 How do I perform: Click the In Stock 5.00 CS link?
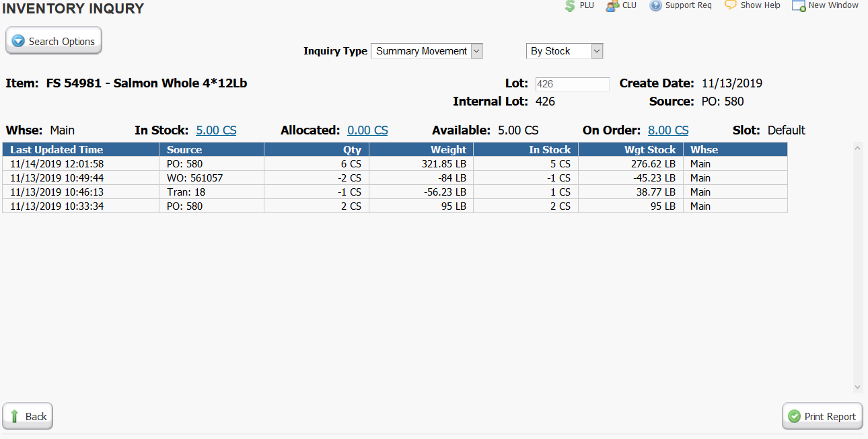[216, 130]
